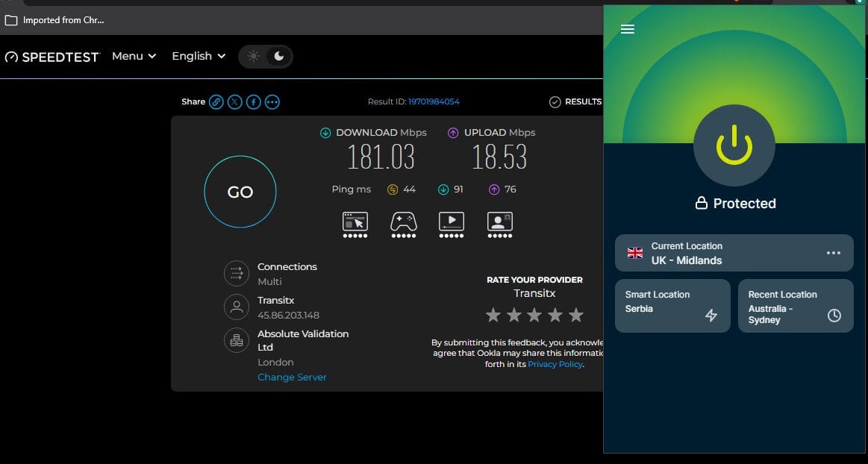868x464 pixels.
Task: Start the test with GO button
Action: [240, 192]
